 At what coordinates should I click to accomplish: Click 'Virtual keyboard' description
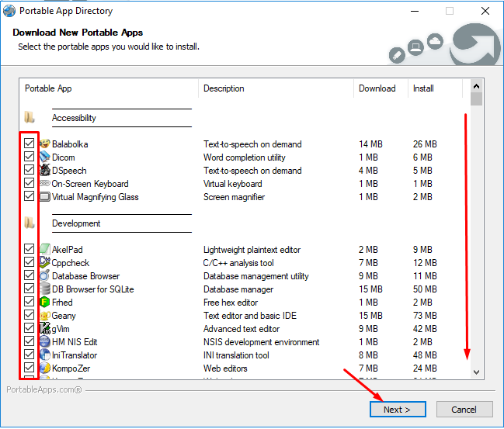tap(233, 184)
